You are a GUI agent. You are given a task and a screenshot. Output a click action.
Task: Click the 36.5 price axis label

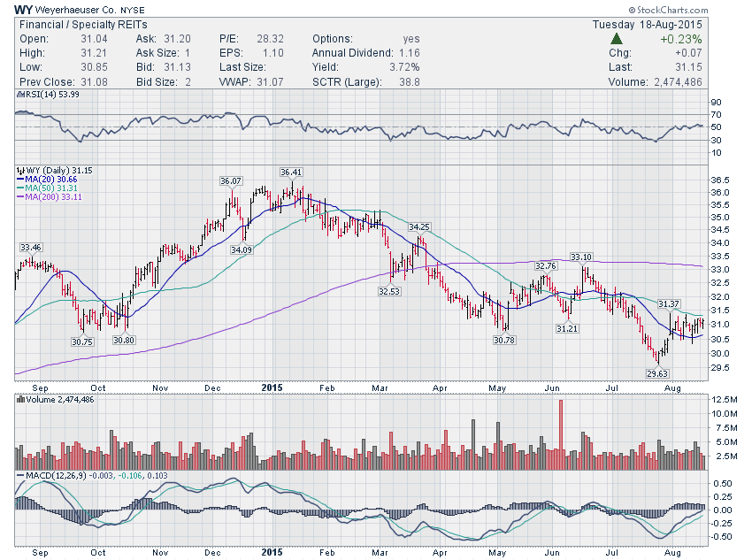(x=720, y=180)
